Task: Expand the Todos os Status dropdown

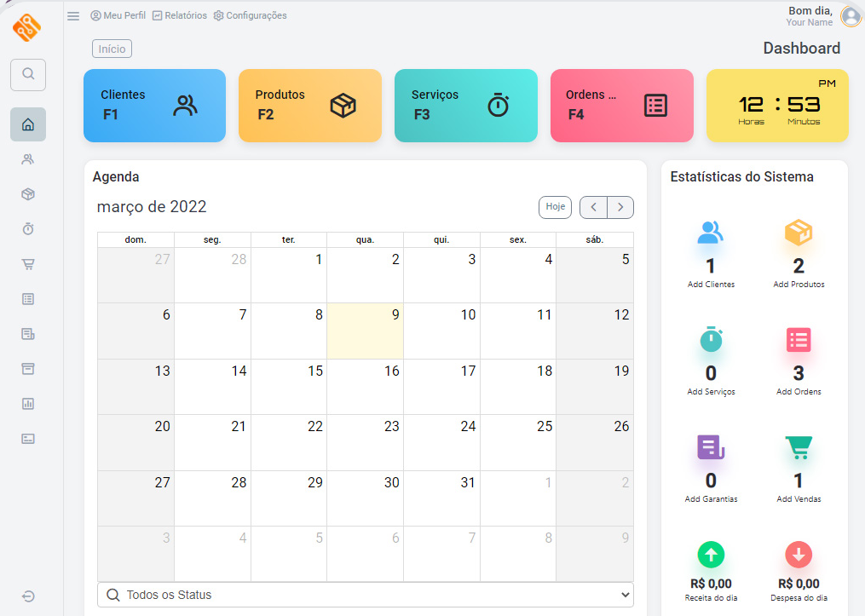Action: click(x=366, y=595)
